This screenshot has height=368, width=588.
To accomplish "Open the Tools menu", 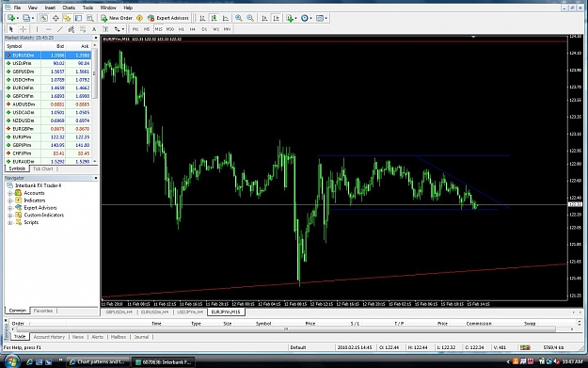I will coord(87,8).
